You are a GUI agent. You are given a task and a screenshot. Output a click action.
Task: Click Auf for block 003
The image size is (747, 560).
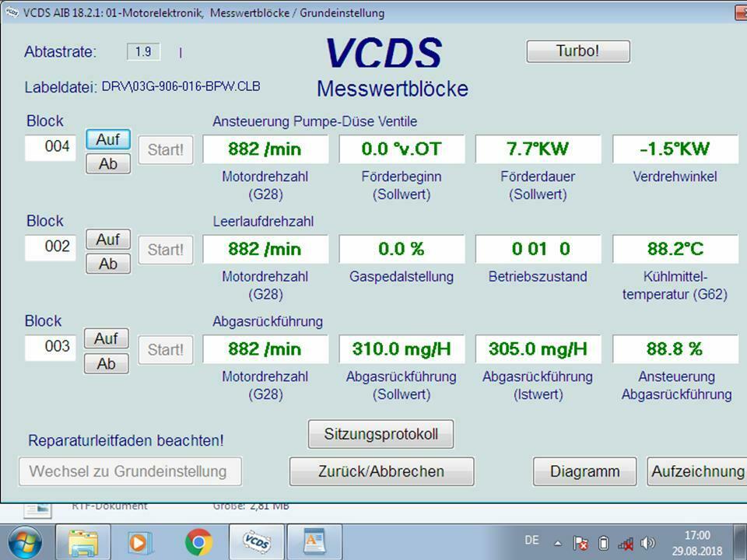coord(107,338)
